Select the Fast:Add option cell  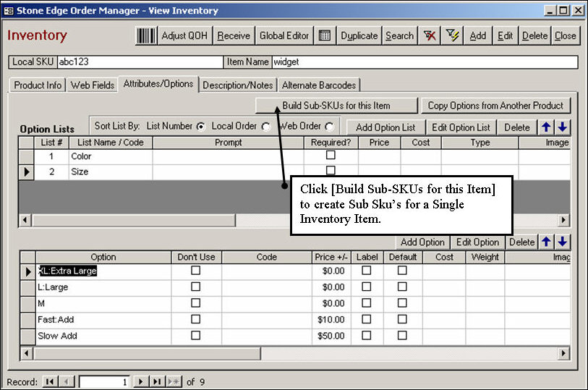click(103, 320)
